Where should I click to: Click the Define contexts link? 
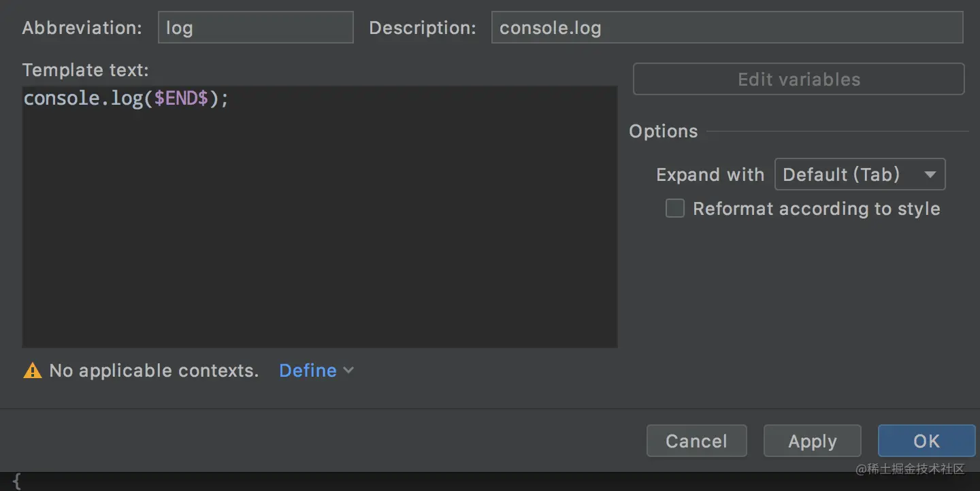tap(308, 371)
